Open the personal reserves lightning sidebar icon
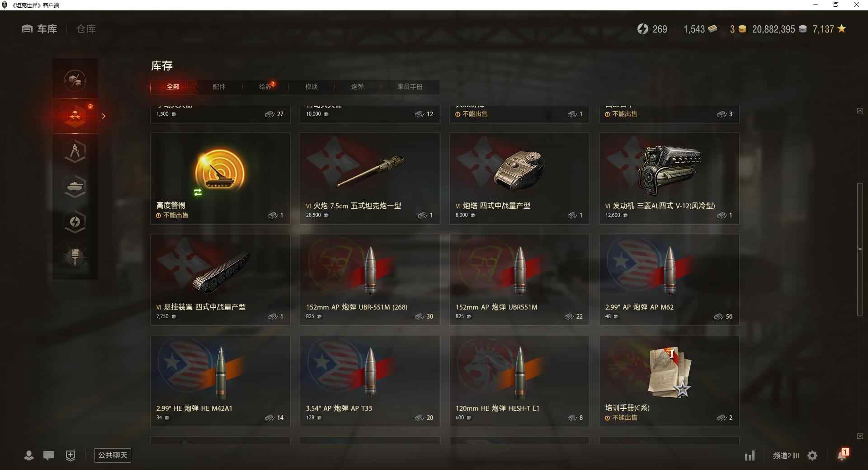 75,221
